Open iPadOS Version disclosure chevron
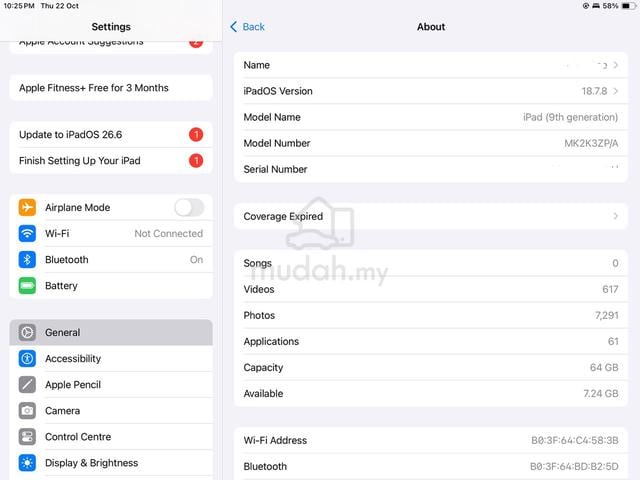640x480 pixels. (616, 91)
